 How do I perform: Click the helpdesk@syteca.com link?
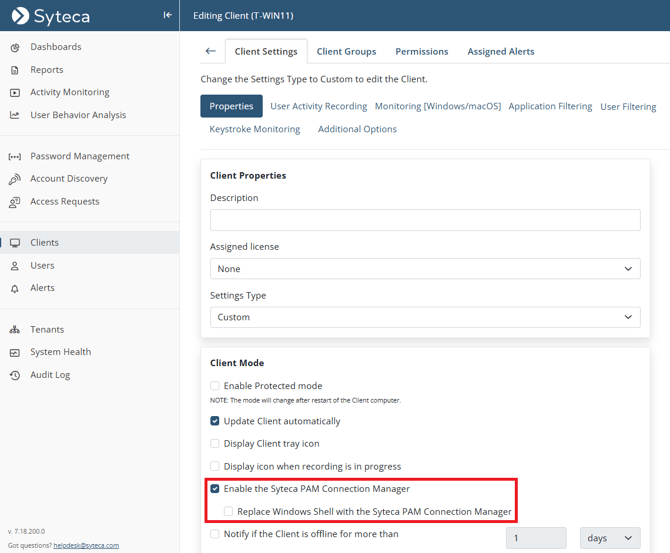tap(88, 545)
